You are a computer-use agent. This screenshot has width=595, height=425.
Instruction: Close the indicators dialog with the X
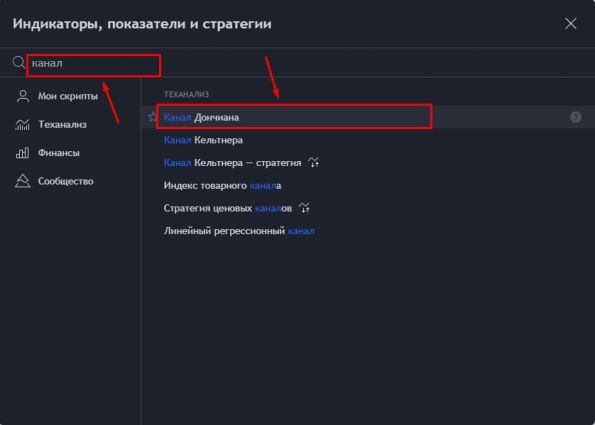(x=570, y=24)
